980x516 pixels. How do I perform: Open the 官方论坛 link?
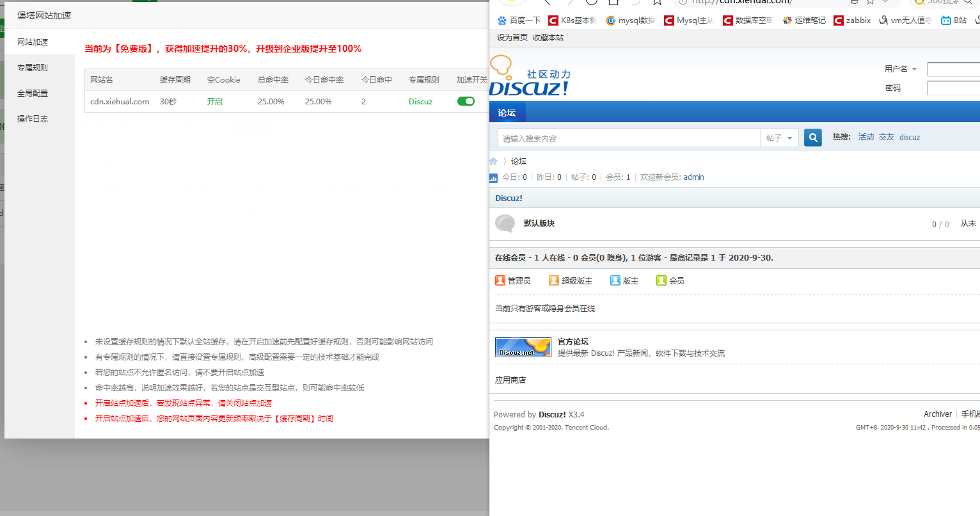coord(573,342)
